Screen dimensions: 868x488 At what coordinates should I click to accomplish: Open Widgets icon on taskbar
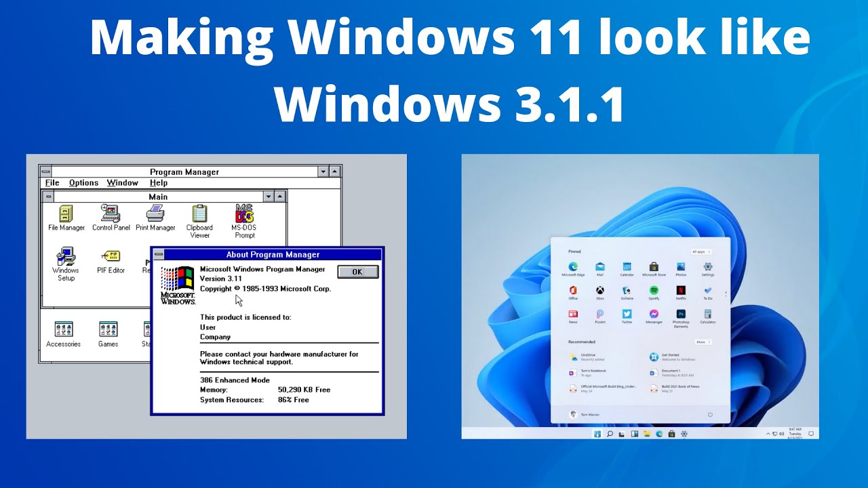[x=635, y=434]
